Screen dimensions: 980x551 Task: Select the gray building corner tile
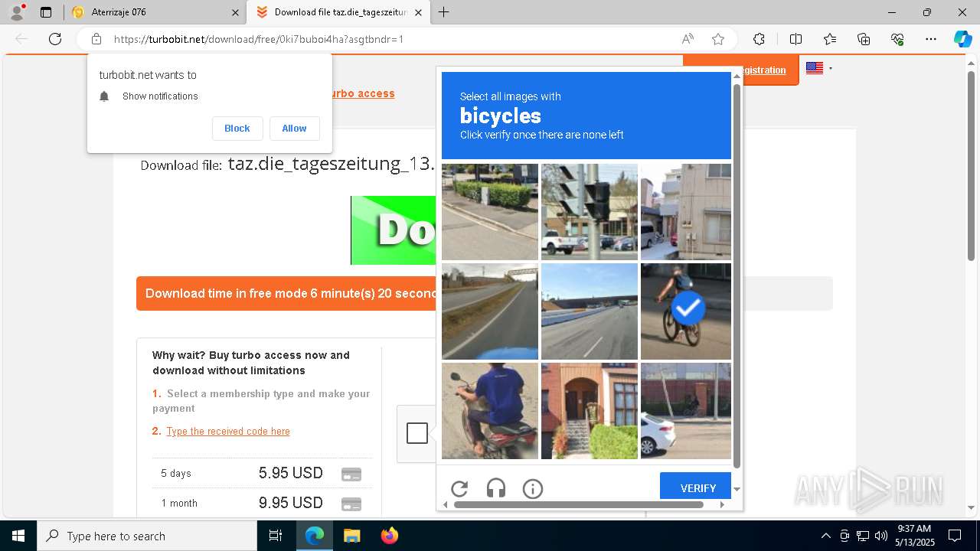pos(686,212)
